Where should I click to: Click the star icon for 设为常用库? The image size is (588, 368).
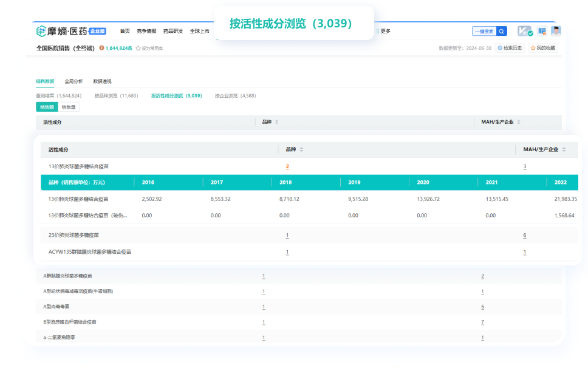pyautogui.click(x=138, y=48)
